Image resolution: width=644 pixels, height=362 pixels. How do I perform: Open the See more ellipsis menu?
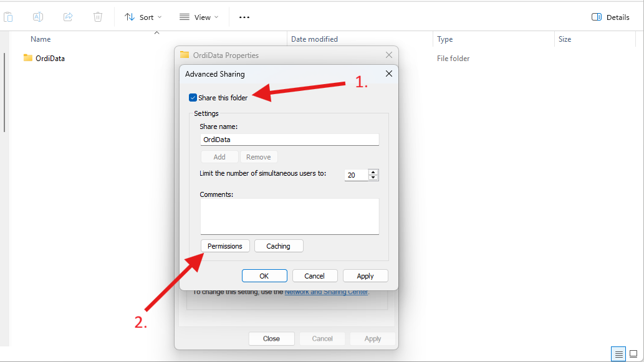tap(244, 17)
